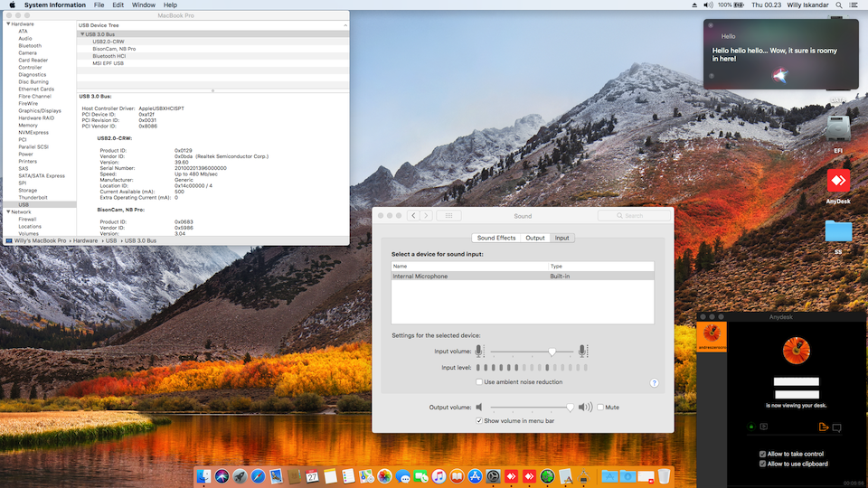This screenshot has height=488, width=868.
Task: Switch to Sound Effects tab
Action: (x=496, y=238)
